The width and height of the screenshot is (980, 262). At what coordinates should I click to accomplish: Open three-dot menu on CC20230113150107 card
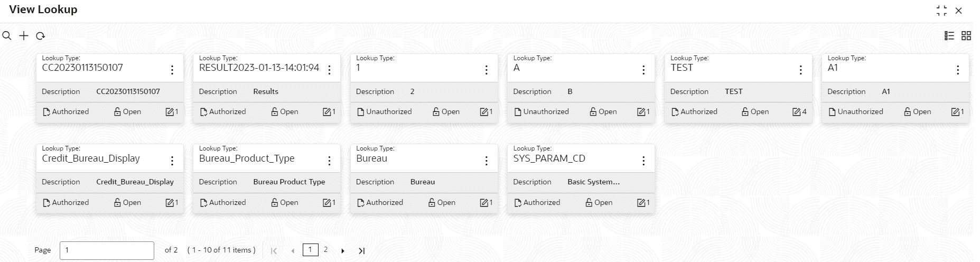point(172,70)
